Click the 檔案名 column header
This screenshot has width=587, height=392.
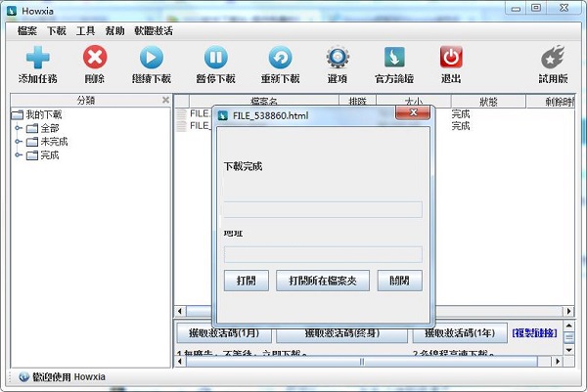click(x=264, y=102)
